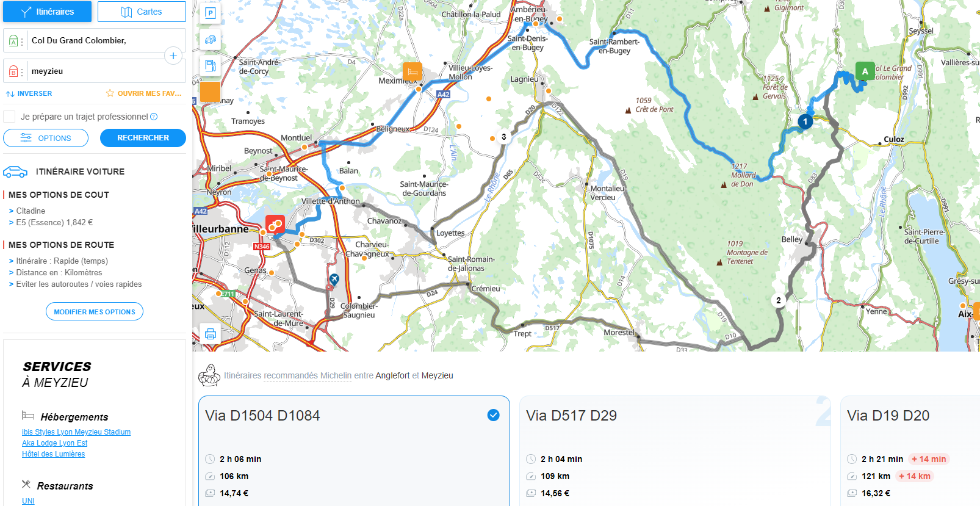Click the bed icon next to Hébergements
Image resolution: width=980 pixels, height=506 pixels.
(28, 416)
